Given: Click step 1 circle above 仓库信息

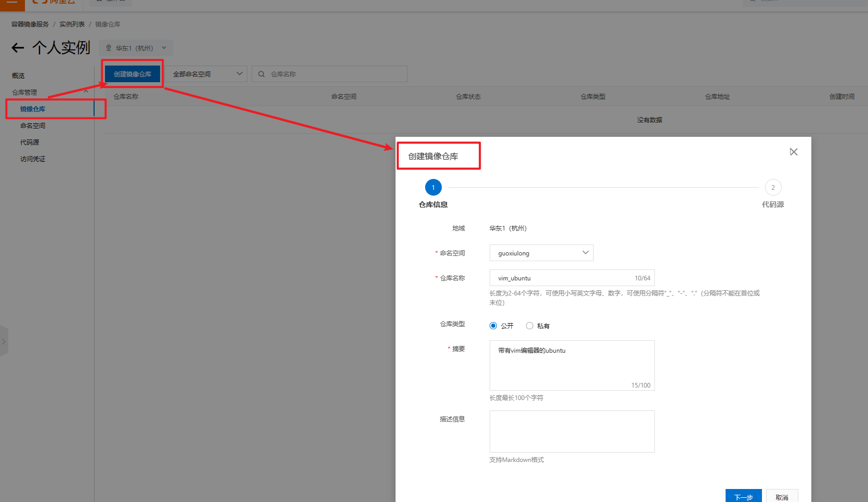Looking at the screenshot, I should point(433,187).
